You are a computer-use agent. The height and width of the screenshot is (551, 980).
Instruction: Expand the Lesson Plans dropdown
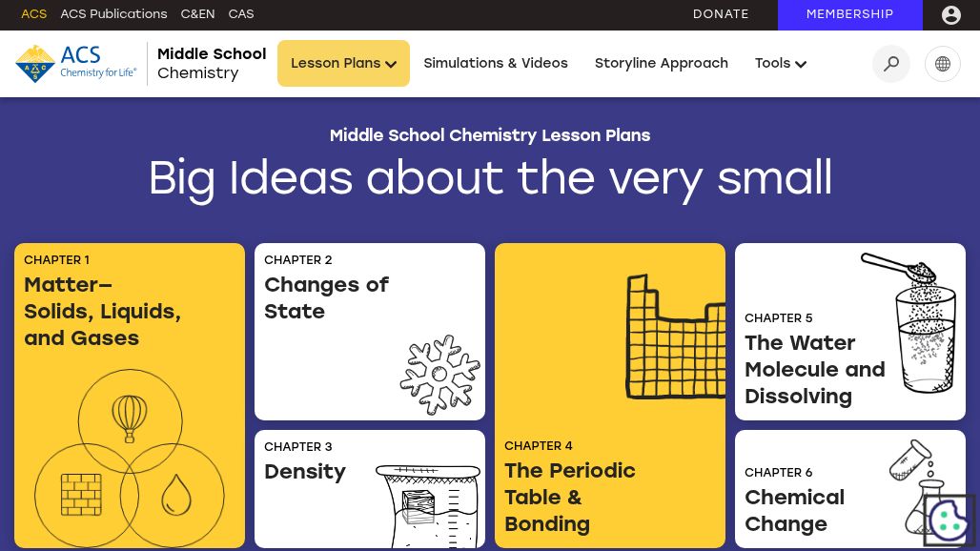[343, 64]
